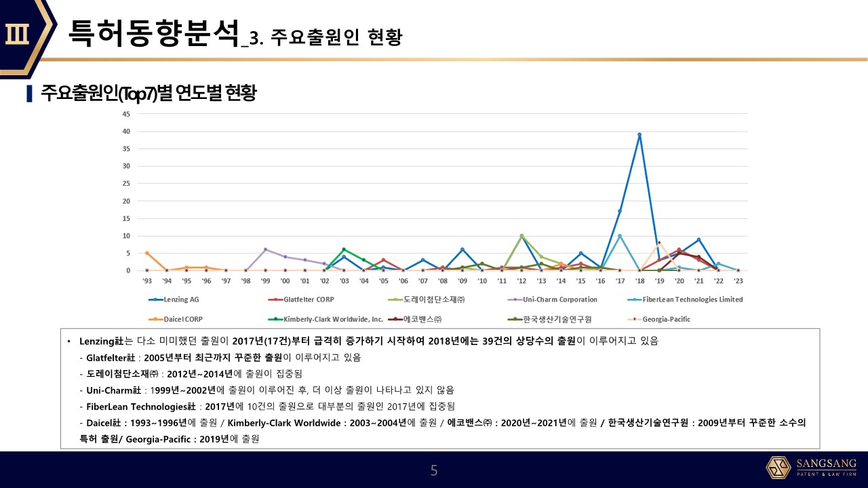
Task: Click the x-axis label '23
Action: point(738,280)
